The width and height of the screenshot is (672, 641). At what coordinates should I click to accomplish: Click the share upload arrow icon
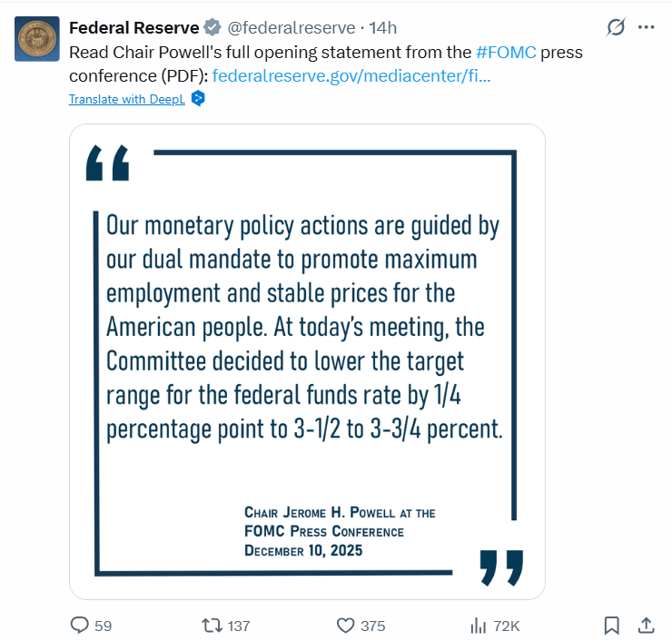pyautogui.click(x=647, y=626)
